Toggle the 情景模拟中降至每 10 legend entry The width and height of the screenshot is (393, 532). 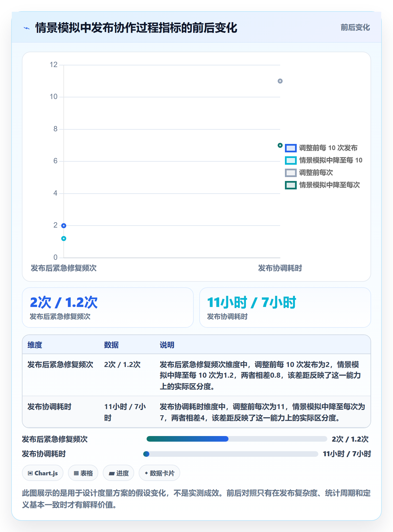tap(324, 160)
